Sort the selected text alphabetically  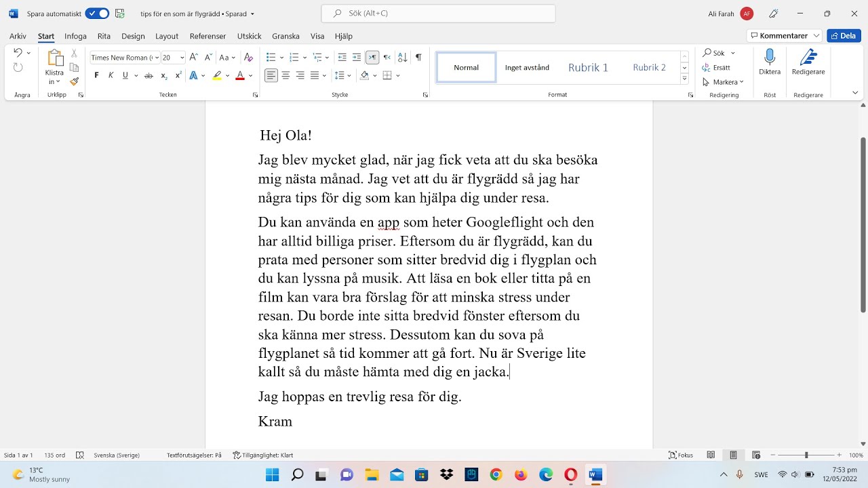[402, 58]
